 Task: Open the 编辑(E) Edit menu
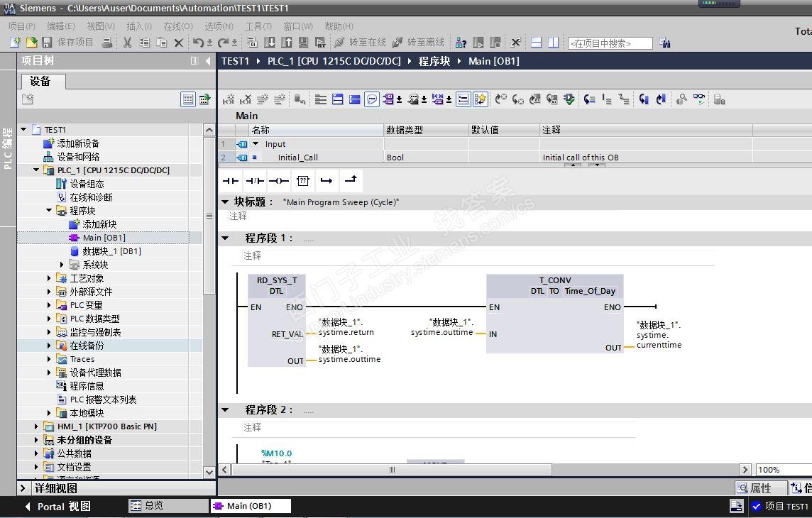(x=61, y=26)
